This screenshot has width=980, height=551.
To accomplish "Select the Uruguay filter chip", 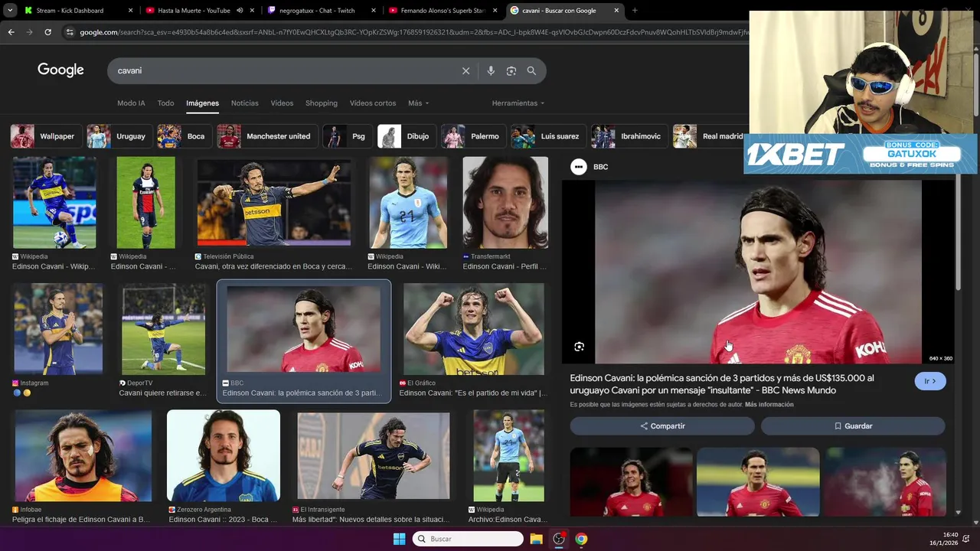I will (x=119, y=136).
